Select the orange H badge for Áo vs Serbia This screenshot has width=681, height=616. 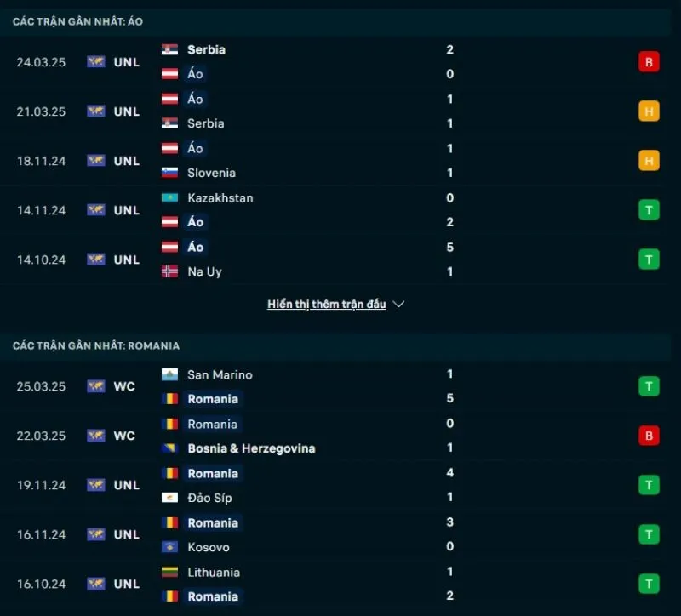(x=649, y=111)
